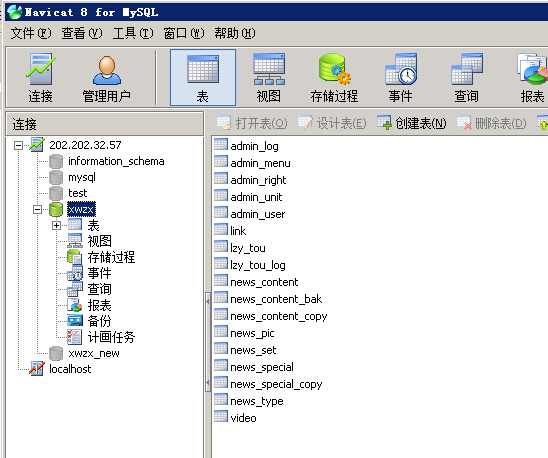Select the news_type table

coord(257,401)
